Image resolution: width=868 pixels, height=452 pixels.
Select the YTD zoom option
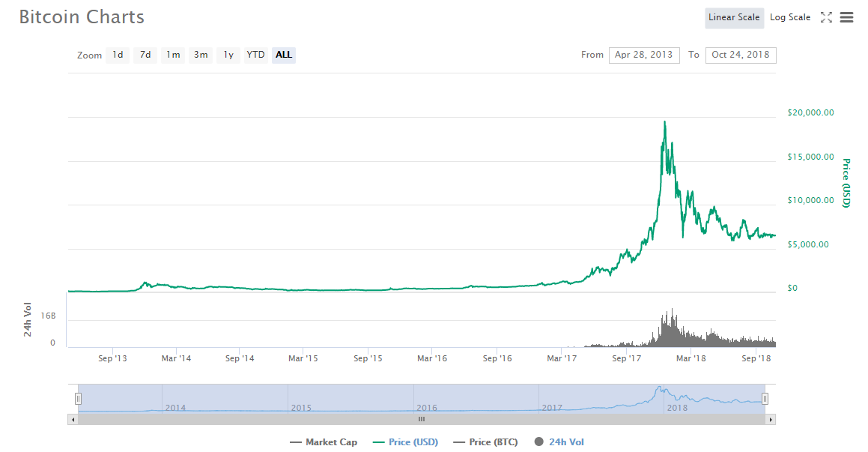[255, 55]
